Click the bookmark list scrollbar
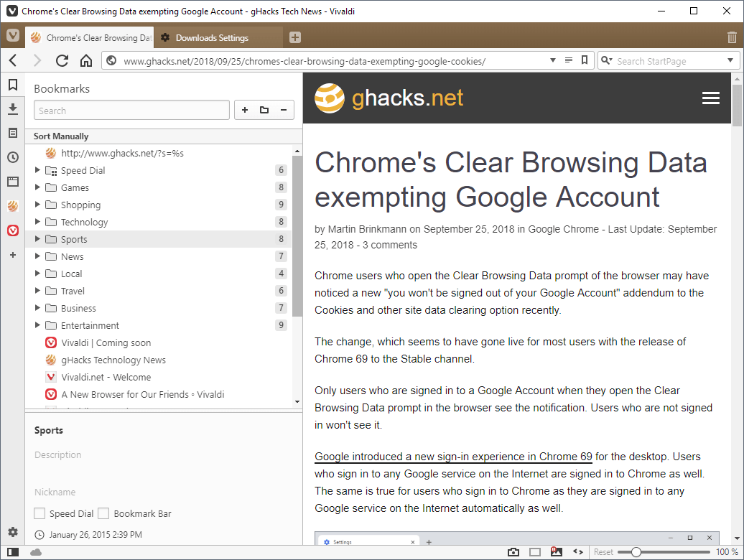The image size is (744, 560). [x=297, y=235]
